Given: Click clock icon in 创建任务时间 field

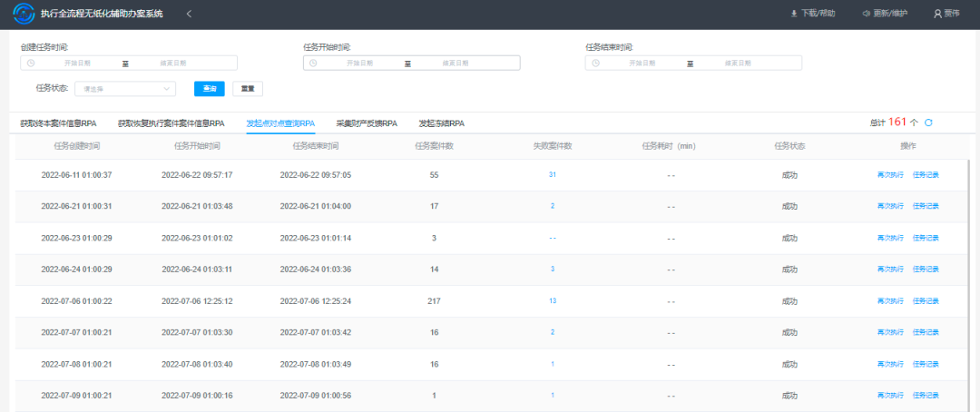Looking at the screenshot, I should pos(31,63).
